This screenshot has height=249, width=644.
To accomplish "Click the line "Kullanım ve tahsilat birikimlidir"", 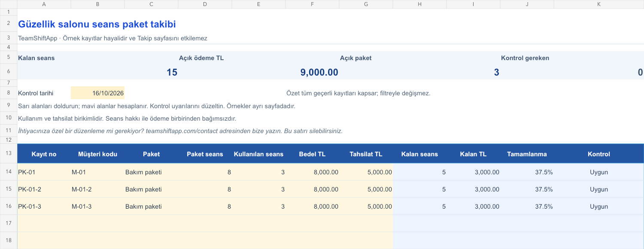I will [x=127, y=118].
